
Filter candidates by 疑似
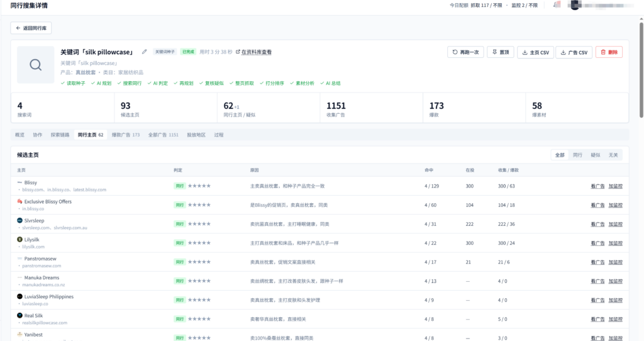point(595,155)
